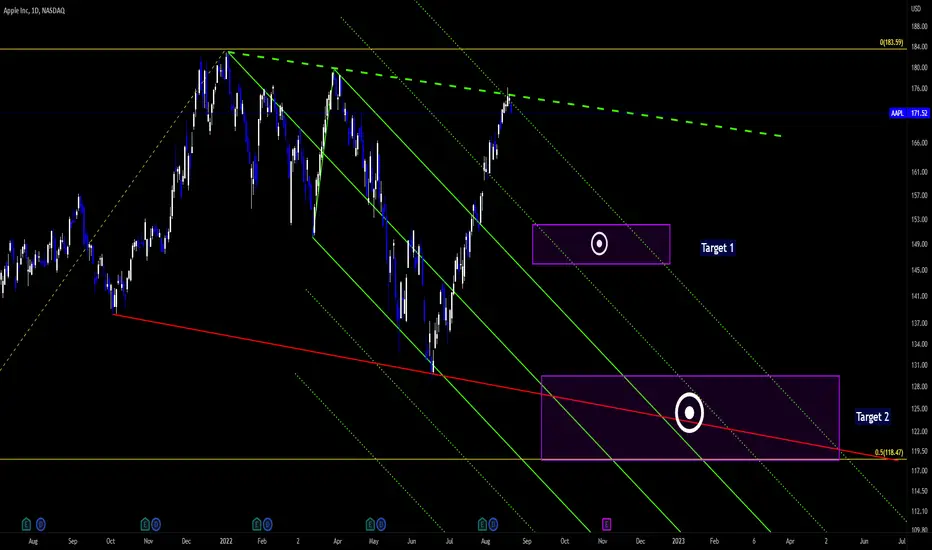Click the 122.00 price axis value
The height and width of the screenshot is (550, 932).
(919, 431)
